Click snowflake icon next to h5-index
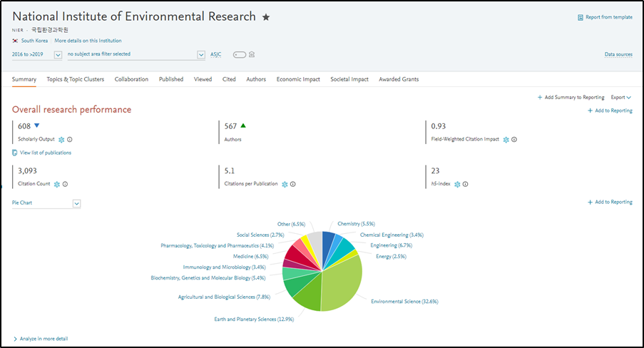 pyautogui.click(x=457, y=185)
